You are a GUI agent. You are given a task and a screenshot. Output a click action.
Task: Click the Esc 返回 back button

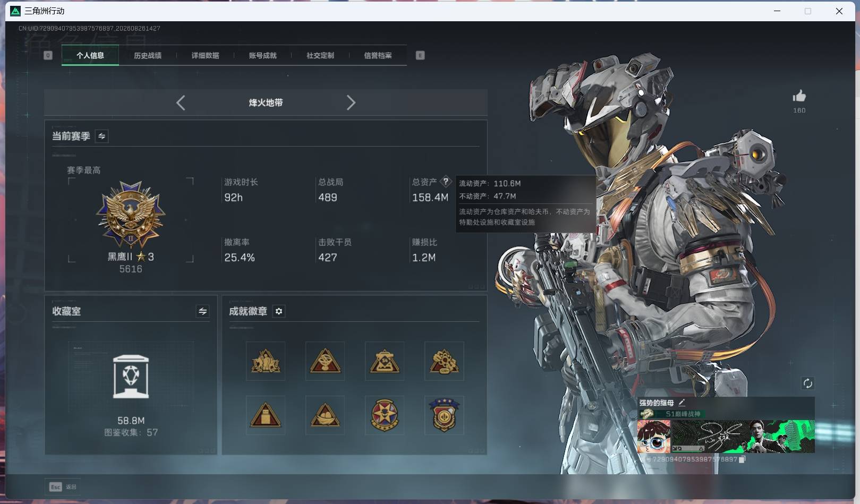[x=63, y=486]
